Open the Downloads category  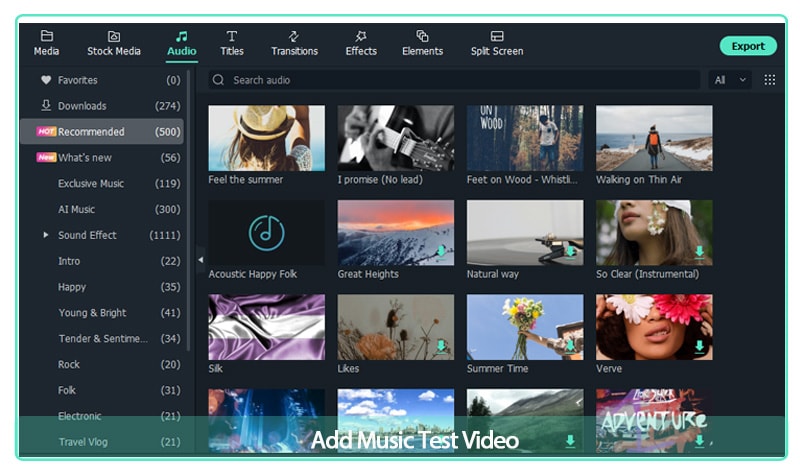point(102,106)
